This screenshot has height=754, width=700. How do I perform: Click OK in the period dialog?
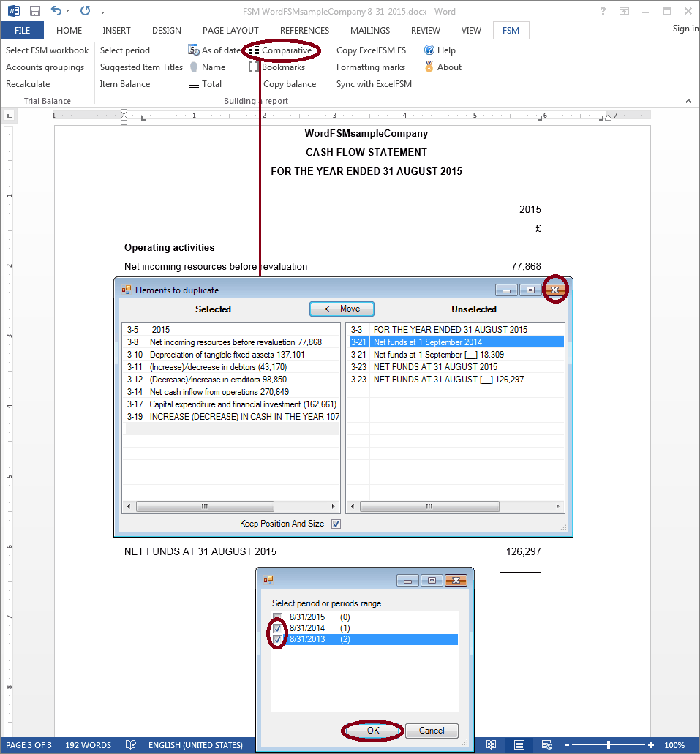click(373, 731)
